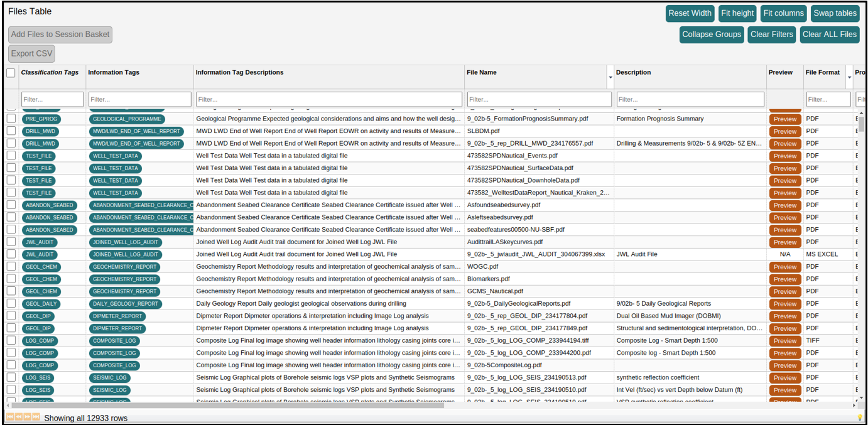The height and width of the screenshot is (425, 868).
Task: Click Add Files to Session Basket
Action: pos(60,35)
